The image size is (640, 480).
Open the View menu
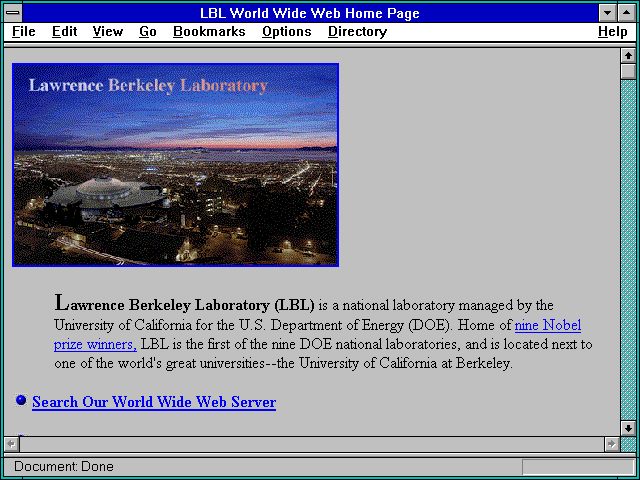[108, 32]
